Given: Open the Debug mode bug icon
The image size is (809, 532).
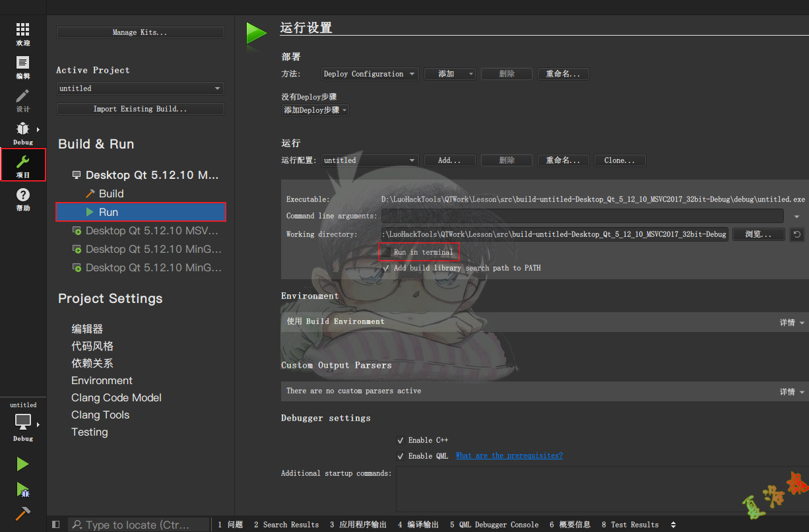Looking at the screenshot, I should [x=23, y=132].
